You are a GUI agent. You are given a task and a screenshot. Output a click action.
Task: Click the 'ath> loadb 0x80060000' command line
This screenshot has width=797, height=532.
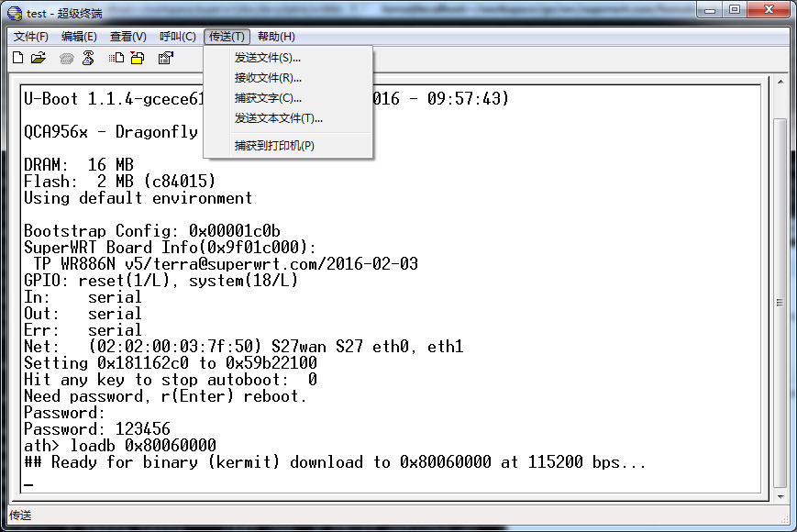coord(120,446)
